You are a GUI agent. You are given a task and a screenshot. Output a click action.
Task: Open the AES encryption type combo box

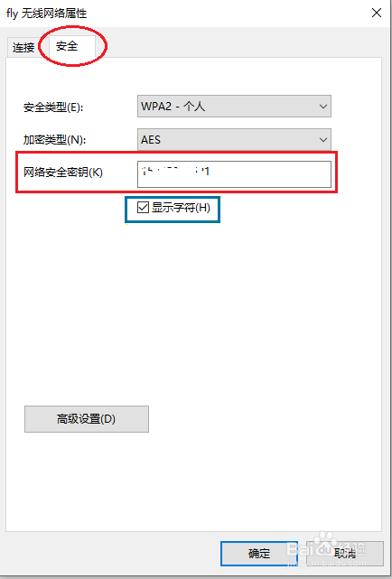point(234,140)
